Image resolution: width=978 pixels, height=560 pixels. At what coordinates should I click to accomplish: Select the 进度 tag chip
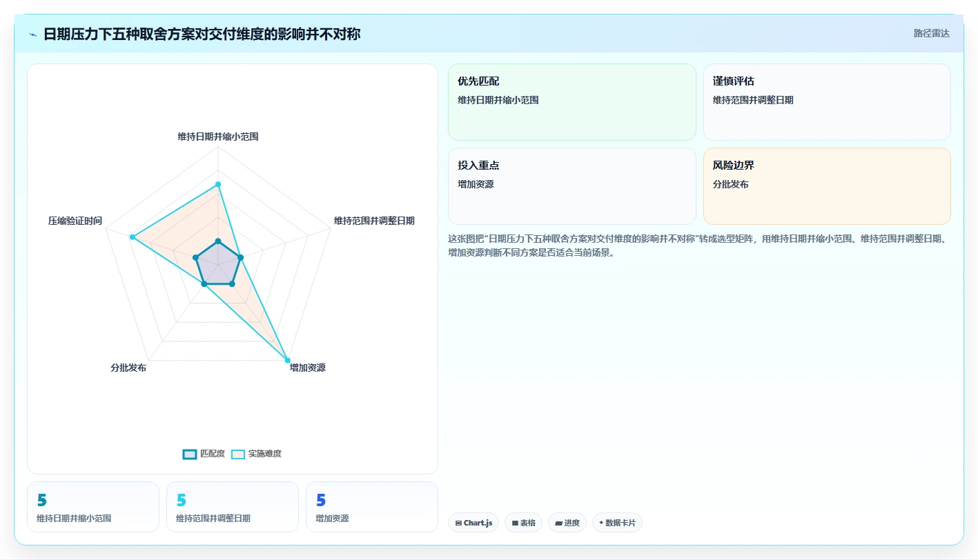[567, 523]
